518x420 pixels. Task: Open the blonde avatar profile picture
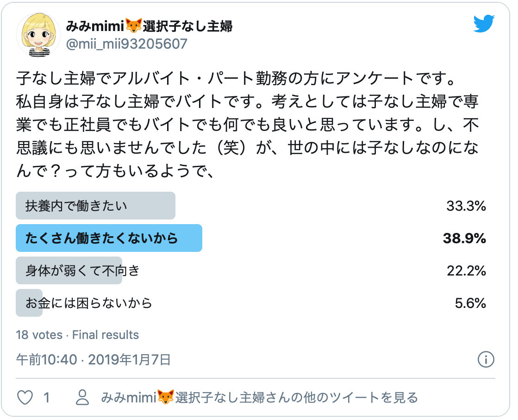[x=38, y=35]
